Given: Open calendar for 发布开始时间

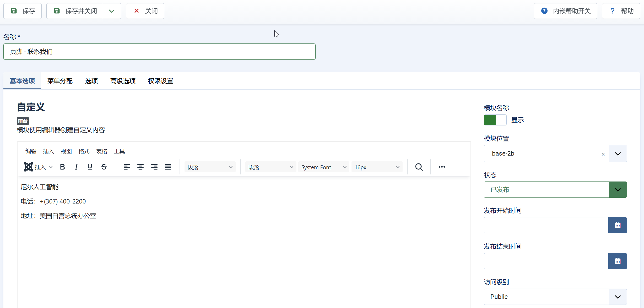Looking at the screenshot, I should [x=618, y=225].
